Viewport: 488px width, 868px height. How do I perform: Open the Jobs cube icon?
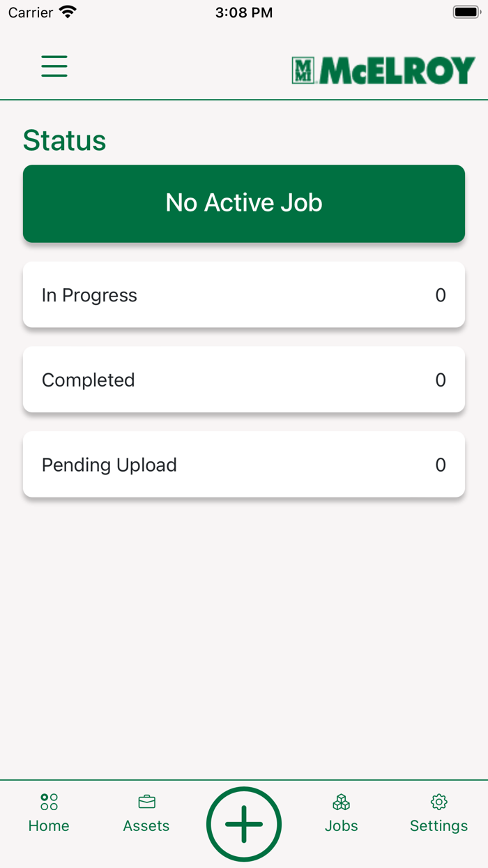coord(341,802)
